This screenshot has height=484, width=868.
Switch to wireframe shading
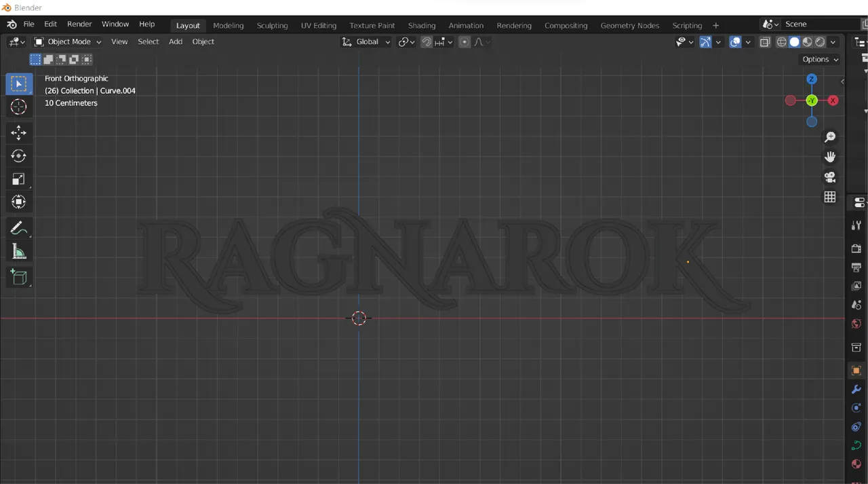click(x=782, y=42)
